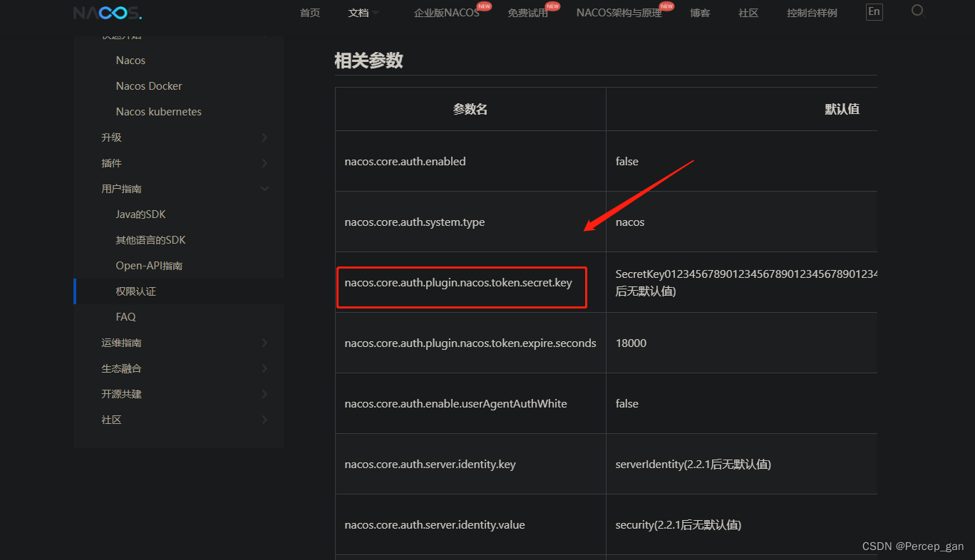The height and width of the screenshot is (560, 975).
Task: Click the enable.userAgentAuthWhite parameter cell
Action: pyautogui.click(x=470, y=403)
